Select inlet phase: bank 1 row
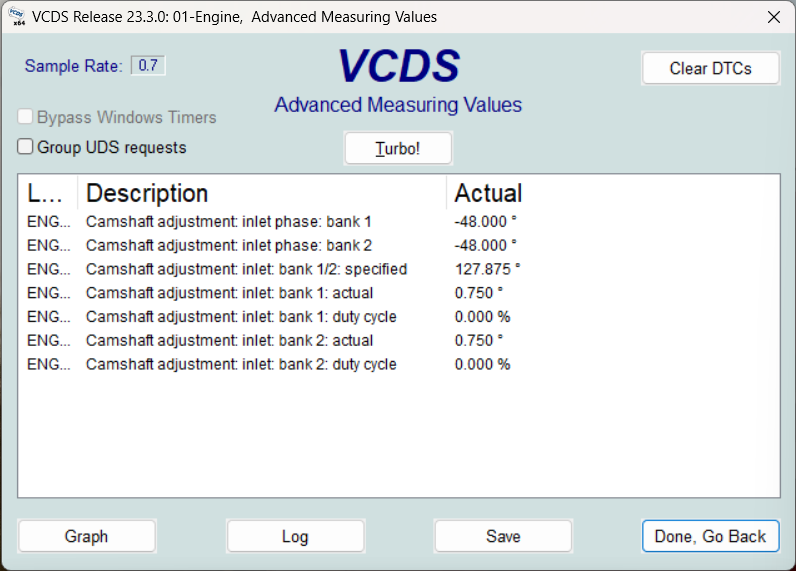Screen dimensions: 796x571 point(228,221)
